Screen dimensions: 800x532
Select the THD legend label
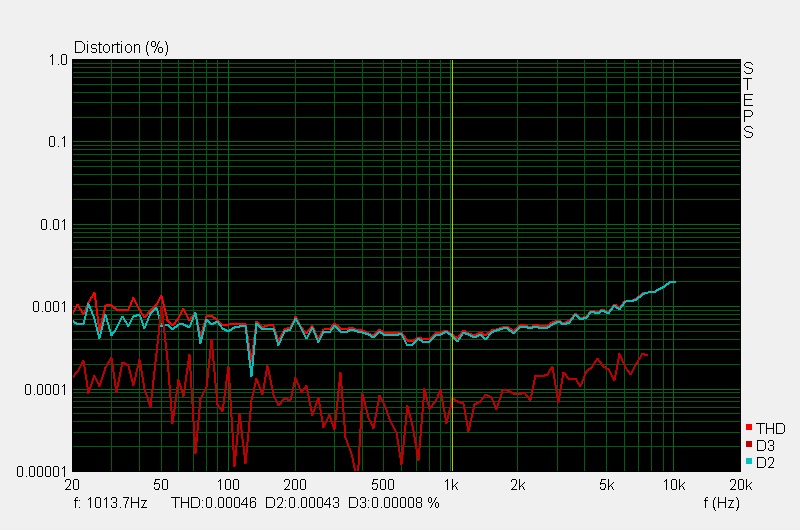click(x=770, y=428)
